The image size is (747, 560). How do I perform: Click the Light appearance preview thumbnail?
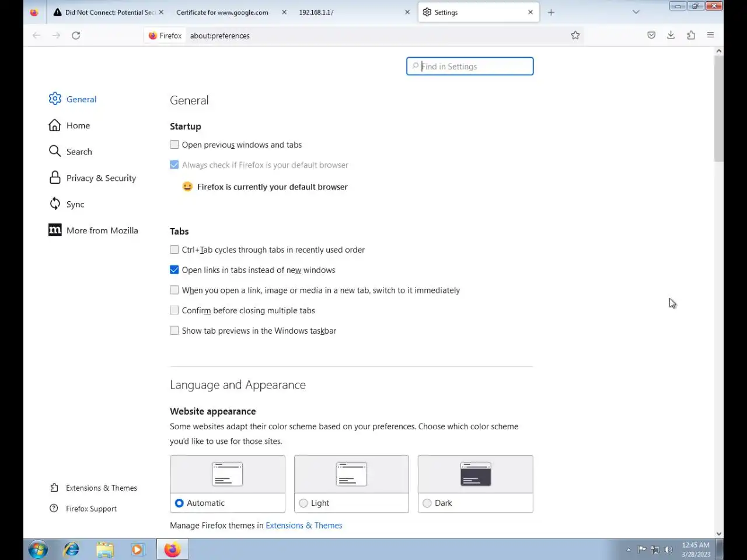click(351, 474)
